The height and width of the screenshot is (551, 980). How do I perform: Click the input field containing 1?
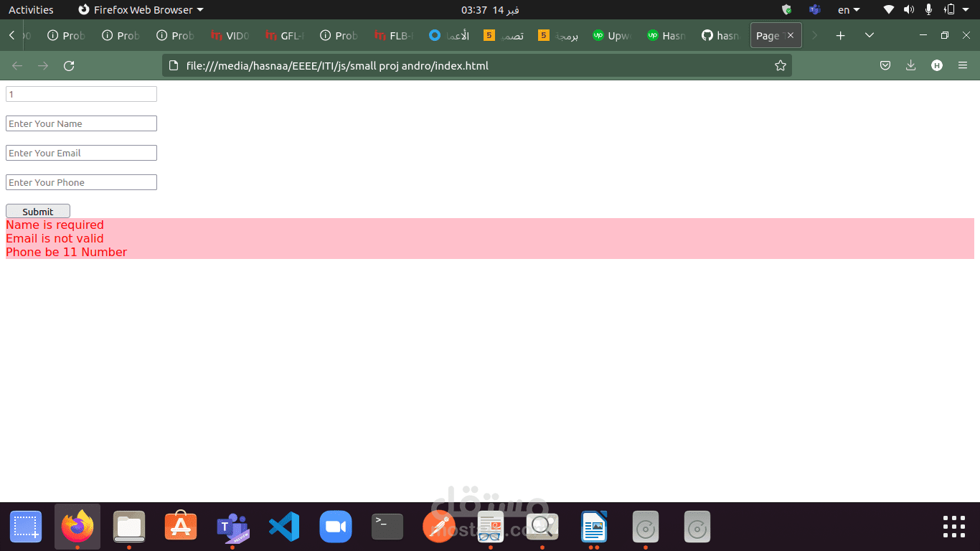pyautogui.click(x=81, y=94)
